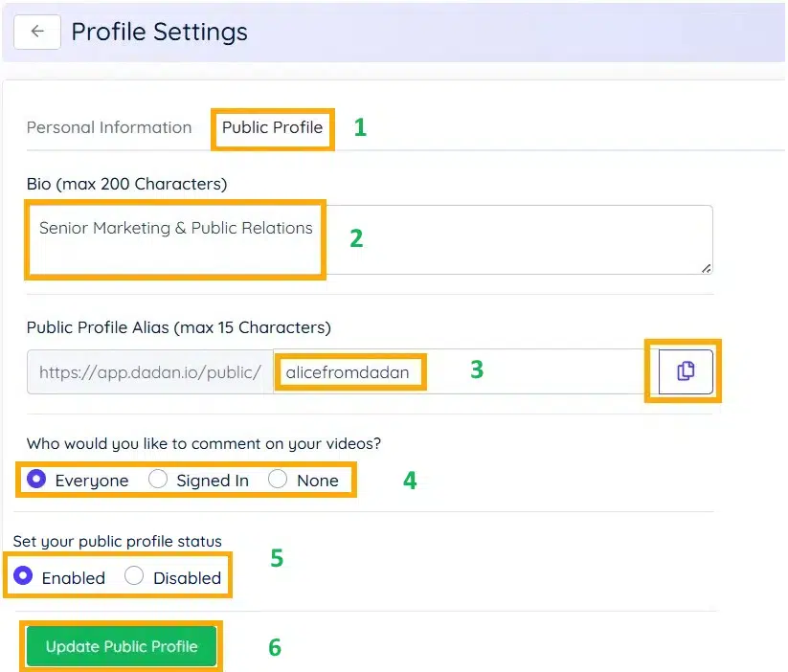Open the Public Profile tab

point(272,126)
